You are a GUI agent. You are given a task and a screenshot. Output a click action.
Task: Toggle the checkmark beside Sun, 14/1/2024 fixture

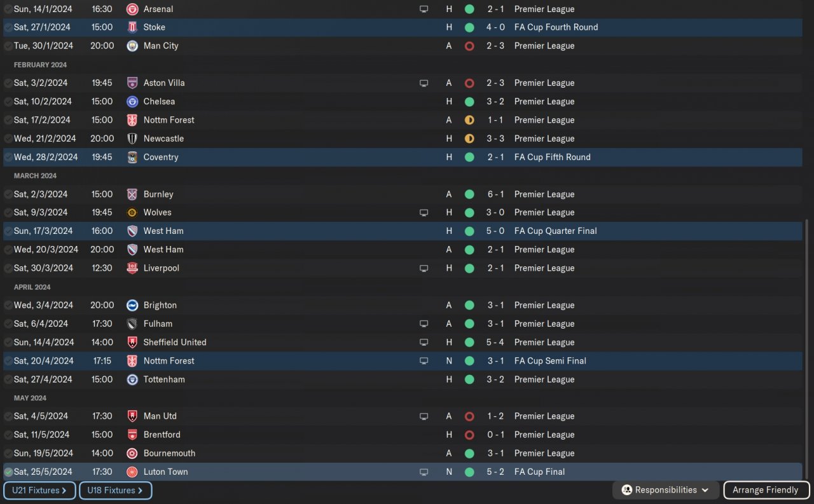[8, 10]
